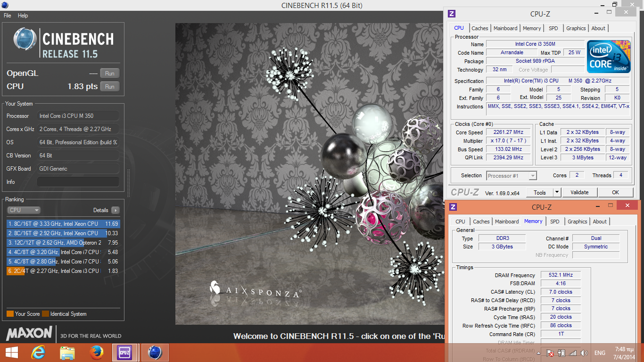Switch to About tab in lower CPU-Z
The width and height of the screenshot is (644, 362).
600,222
